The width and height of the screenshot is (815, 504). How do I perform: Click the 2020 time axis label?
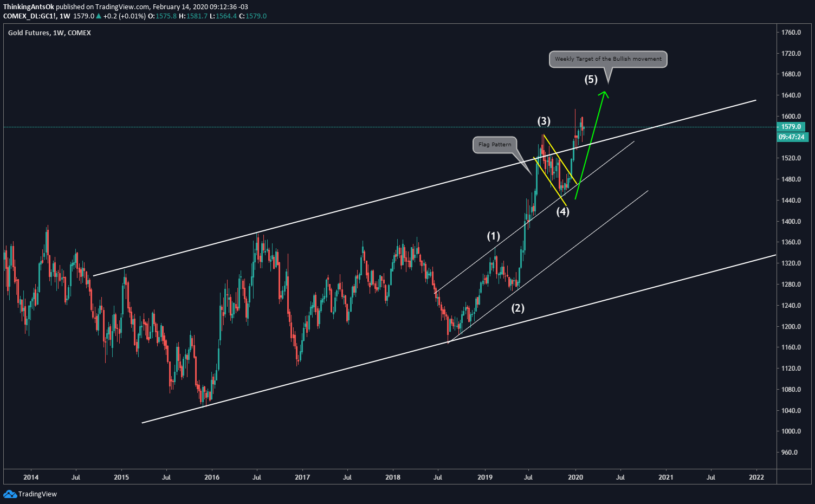click(575, 477)
